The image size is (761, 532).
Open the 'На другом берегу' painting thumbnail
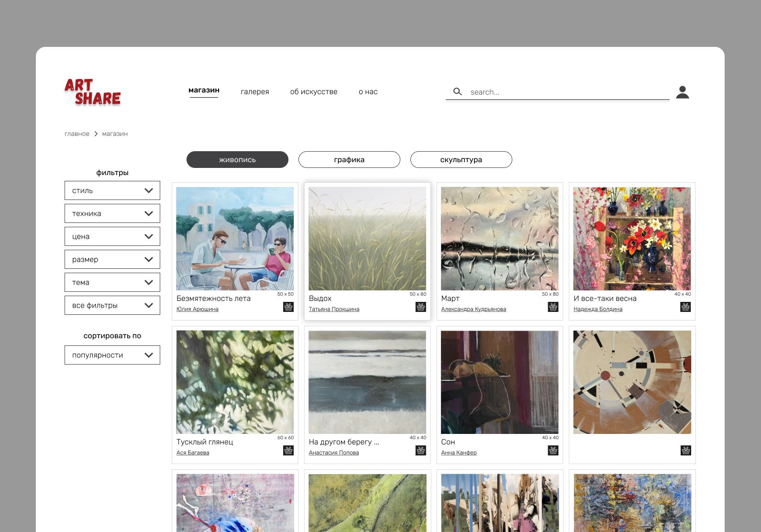367,382
